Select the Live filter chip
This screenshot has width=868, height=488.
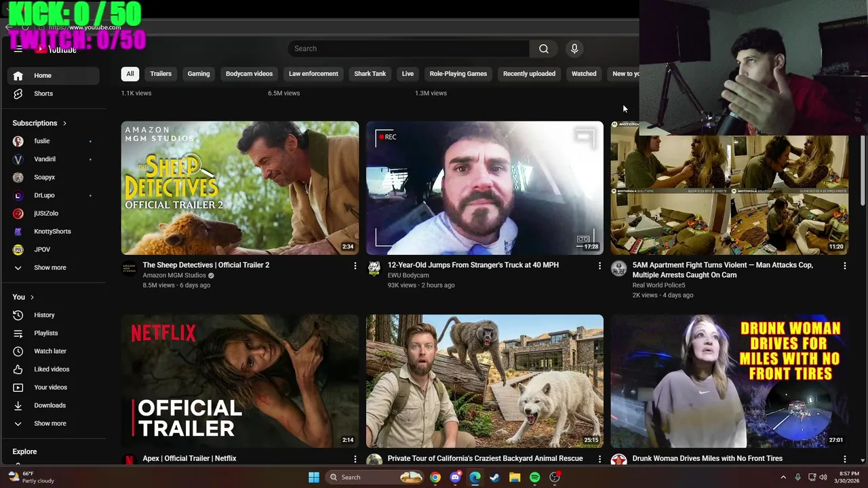click(408, 74)
